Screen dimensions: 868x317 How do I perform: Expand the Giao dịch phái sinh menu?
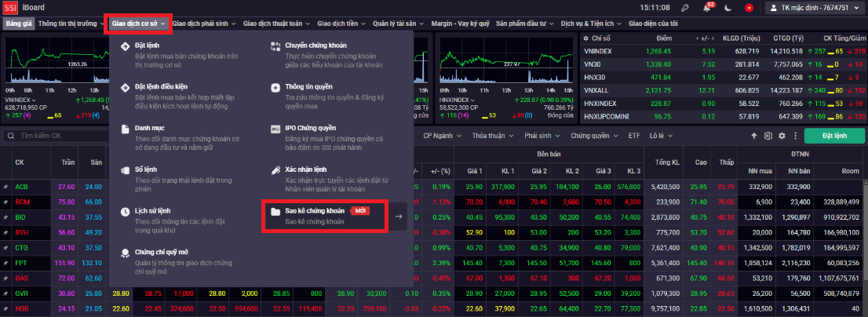(204, 24)
